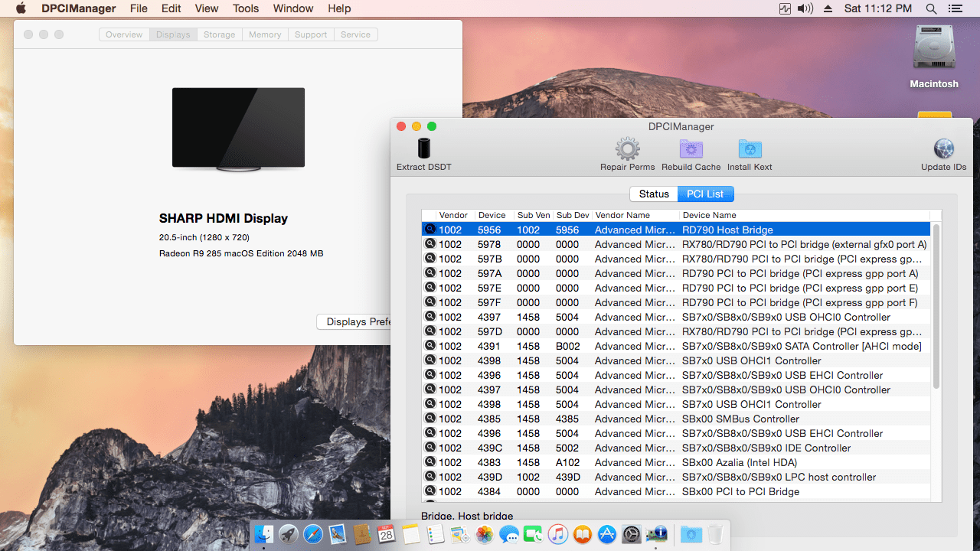The height and width of the screenshot is (551, 980).
Task: Open Messages in the dock
Action: [509, 534]
